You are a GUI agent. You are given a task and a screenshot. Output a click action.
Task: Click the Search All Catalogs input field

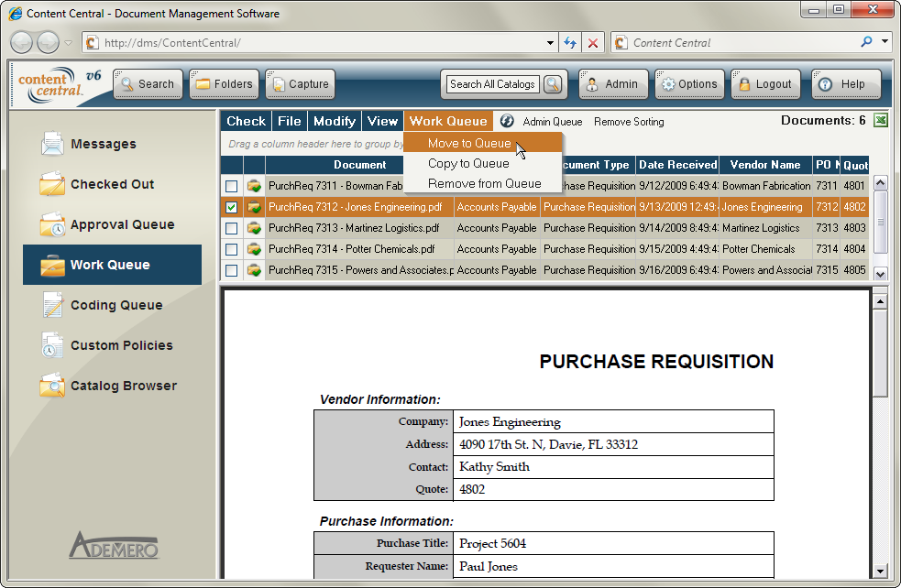tap(492, 84)
